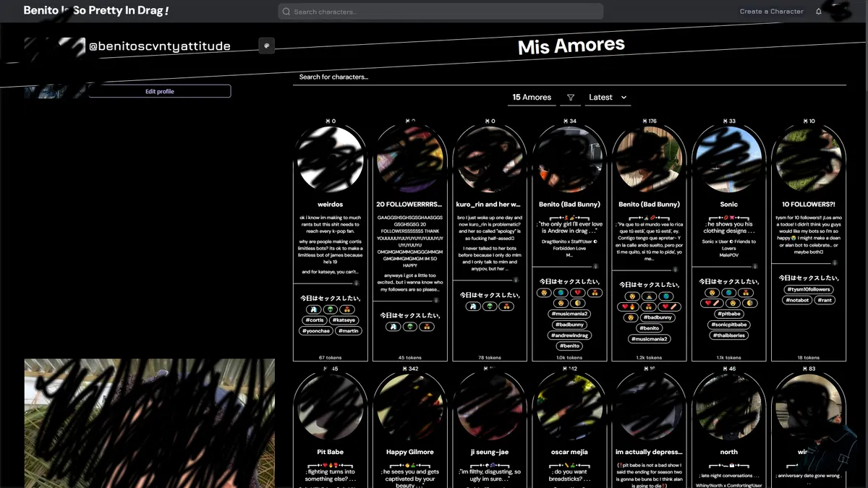Image resolution: width=868 pixels, height=488 pixels.
Task: Select the #pitbabe tag
Action: (x=729, y=314)
